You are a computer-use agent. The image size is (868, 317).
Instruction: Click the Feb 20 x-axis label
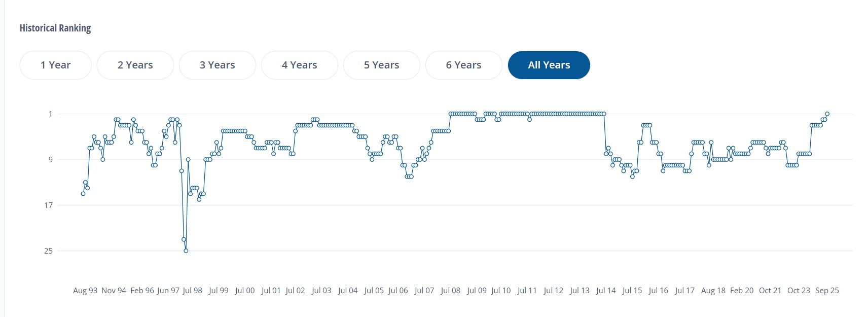(x=742, y=291)
